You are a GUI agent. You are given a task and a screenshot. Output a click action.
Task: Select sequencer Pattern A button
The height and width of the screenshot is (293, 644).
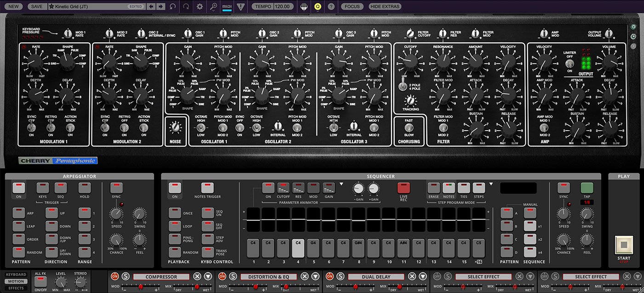[506, 213]
